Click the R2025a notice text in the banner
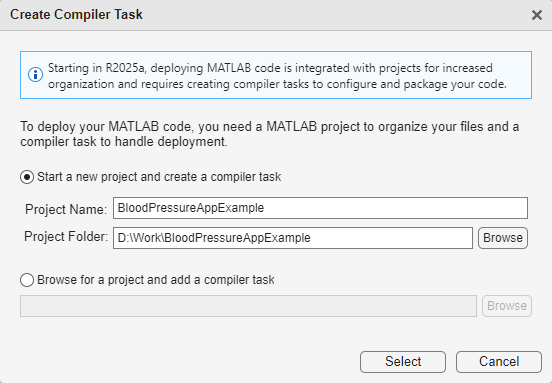Viewport: 552px width, 383px height. 277,76
